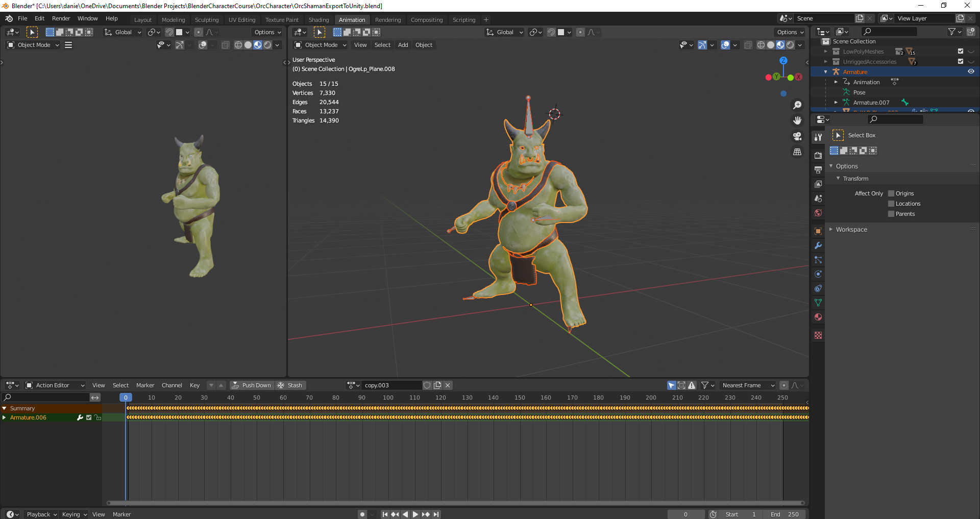Uncheck the LowPolyMeshes collection checkbox
Image resolution: width=980 pixels, height=519 pixels.
(960, 51)
